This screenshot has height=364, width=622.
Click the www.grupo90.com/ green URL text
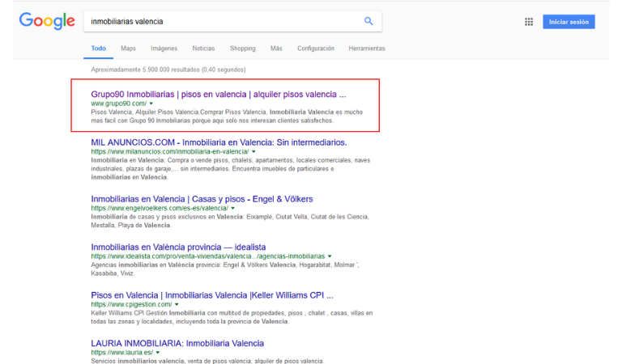(118, 104)
